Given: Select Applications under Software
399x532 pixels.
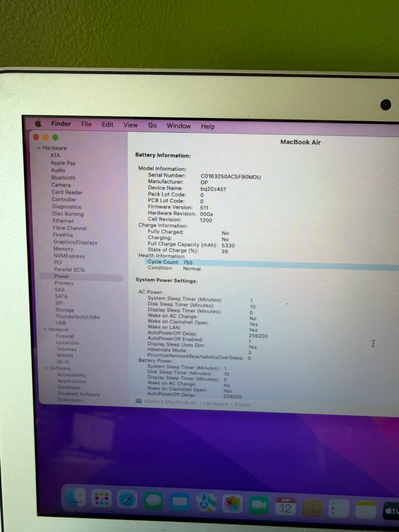Looking at the screenshot, I should (72, 381).
